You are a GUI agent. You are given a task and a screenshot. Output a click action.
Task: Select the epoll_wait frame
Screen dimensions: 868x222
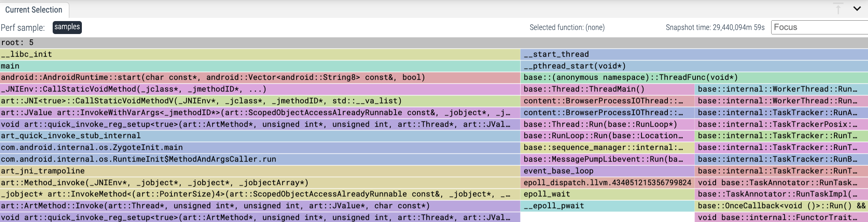click(607, 194)
